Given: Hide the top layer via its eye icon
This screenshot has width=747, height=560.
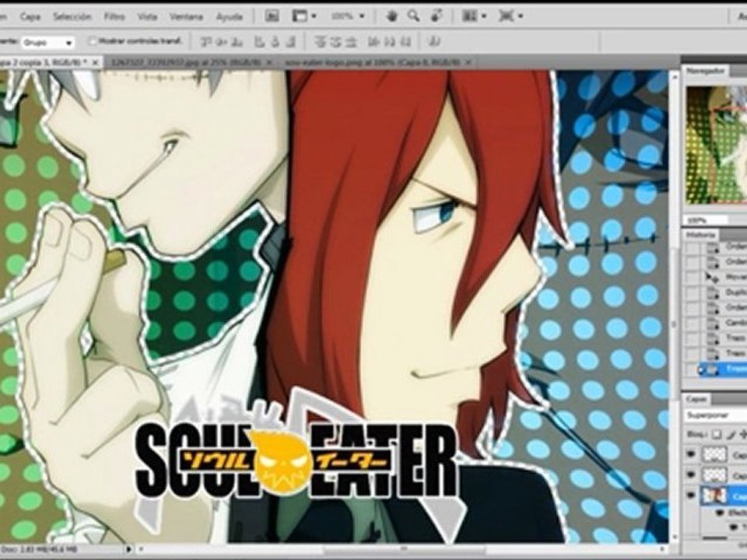Looking at the screenshot, I should pos(691,455).
